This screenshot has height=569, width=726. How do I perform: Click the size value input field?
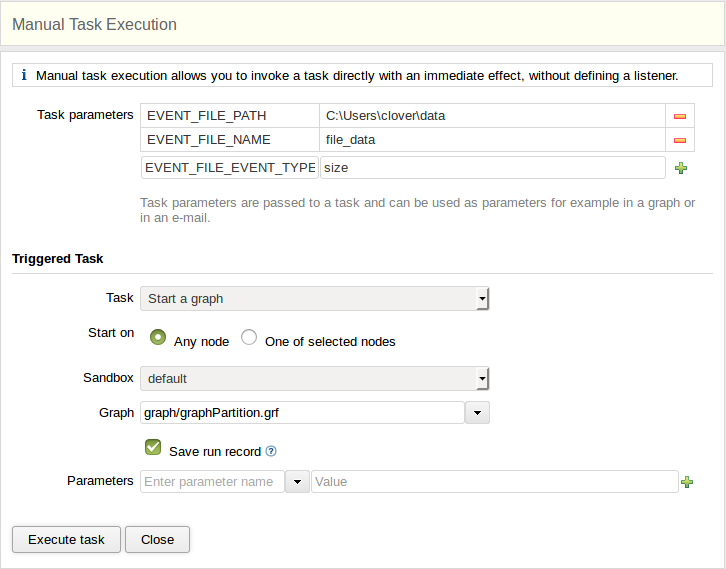click(x=491, y=168)
